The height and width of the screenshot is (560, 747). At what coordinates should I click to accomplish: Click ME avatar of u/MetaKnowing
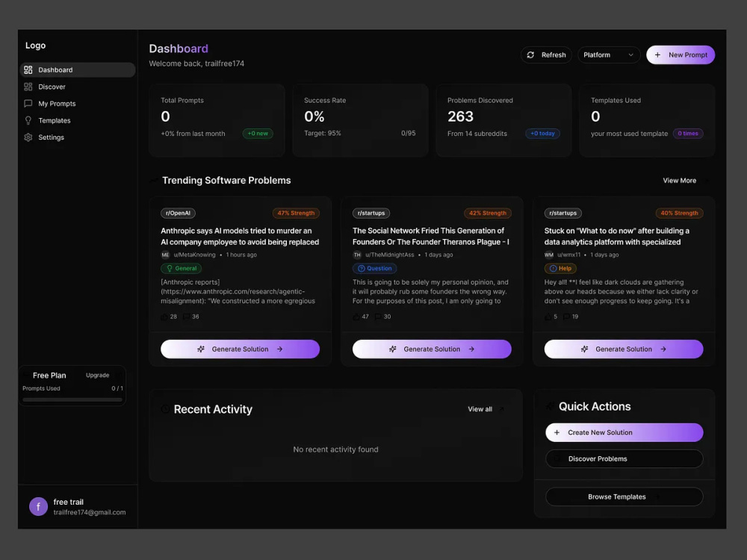165,255
